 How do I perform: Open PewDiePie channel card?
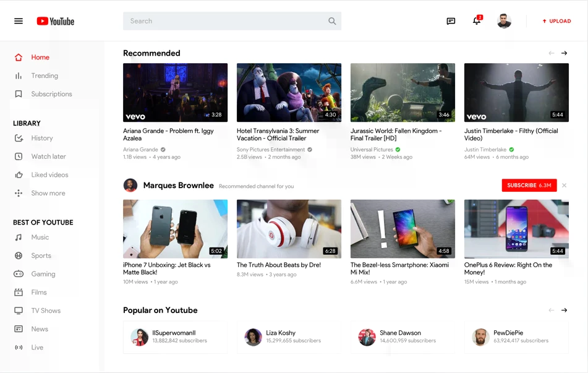[x=516, y=337]
